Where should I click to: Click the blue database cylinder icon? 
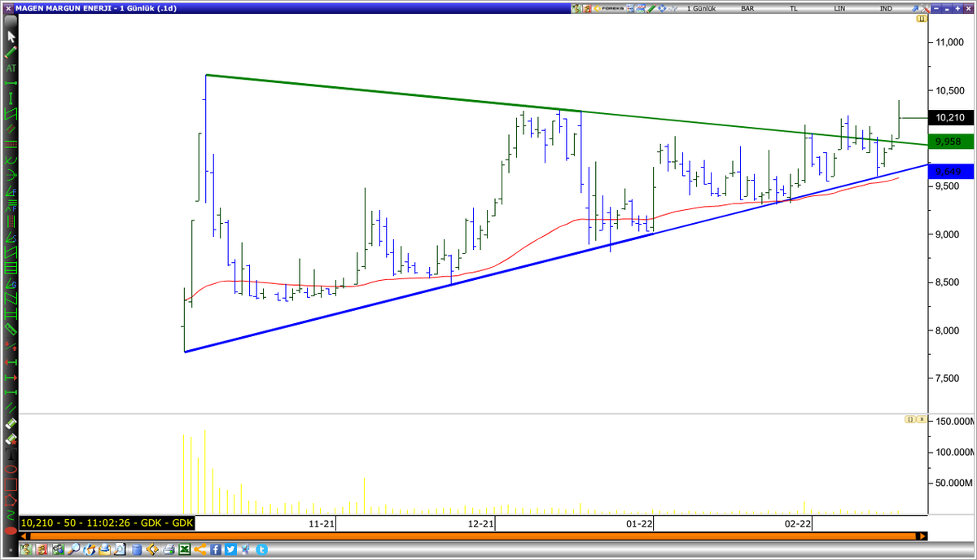(137, 549)
